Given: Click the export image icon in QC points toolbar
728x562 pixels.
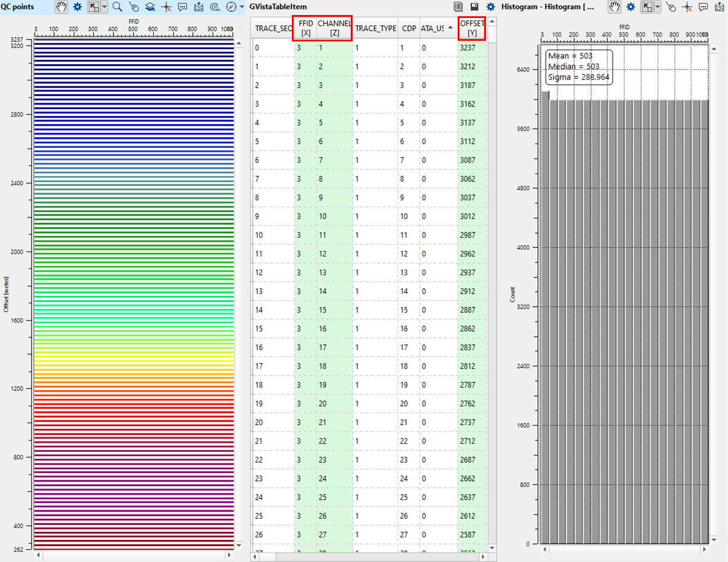Looking at the screenshot, I should [x=199, y=7].
